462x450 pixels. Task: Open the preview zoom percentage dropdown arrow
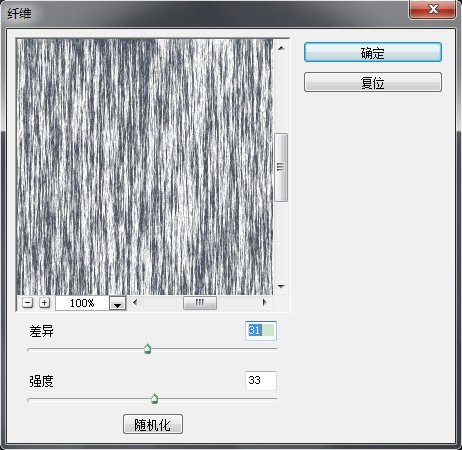click(117, 303)
